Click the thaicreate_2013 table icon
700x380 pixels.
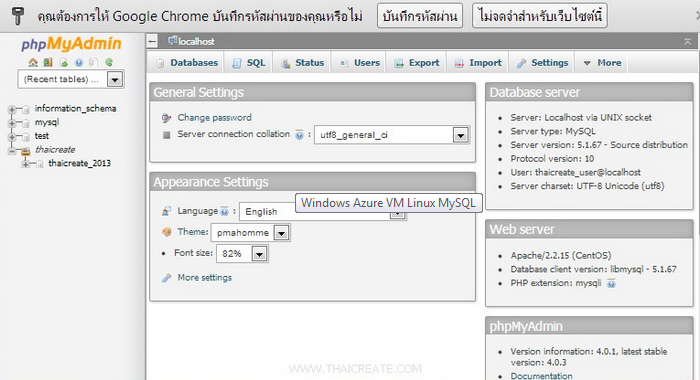click(x=40, y=164)
